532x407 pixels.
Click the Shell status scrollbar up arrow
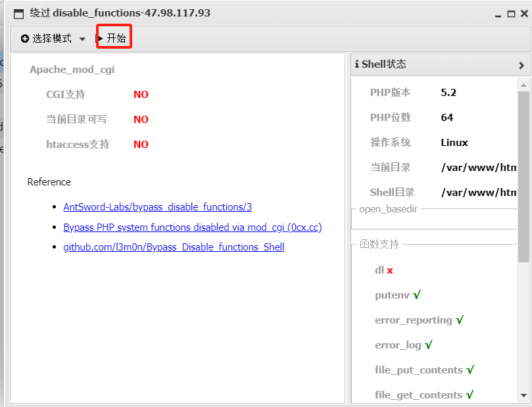(523, 85)
